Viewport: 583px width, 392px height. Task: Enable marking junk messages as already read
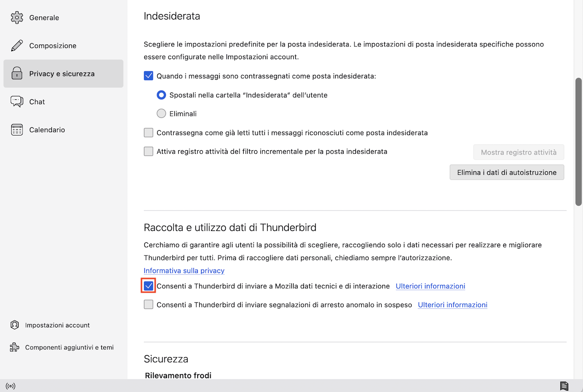pyautogui.click(x=149, y=133)
